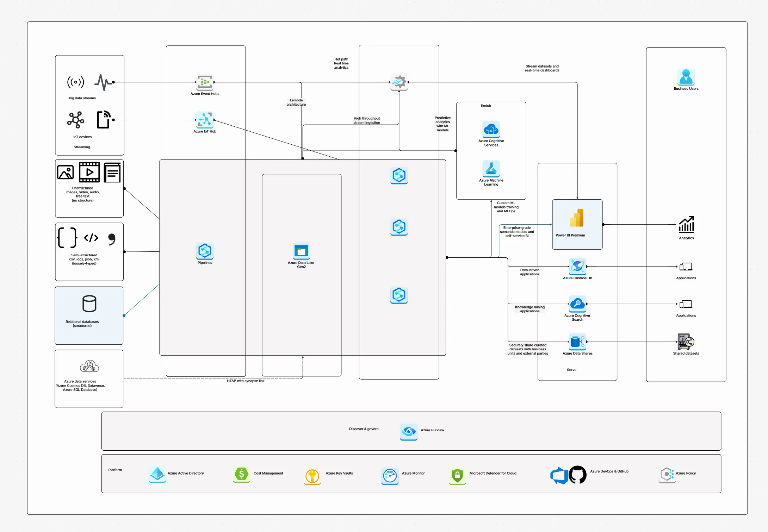This screenshot has width=768, height=532.
Task: Select the Azure IoT Hub icon
Action: [x=205, y=120]
